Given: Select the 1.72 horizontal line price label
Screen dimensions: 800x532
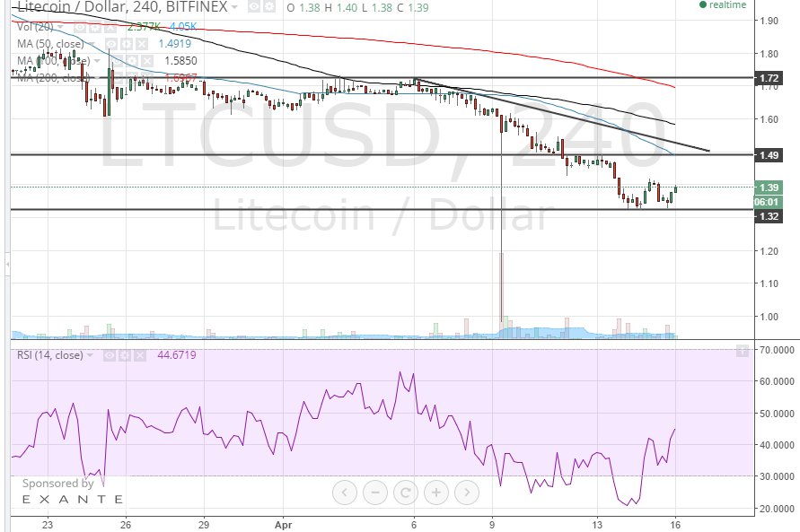Looking at the screenshot, I should 769,78.
